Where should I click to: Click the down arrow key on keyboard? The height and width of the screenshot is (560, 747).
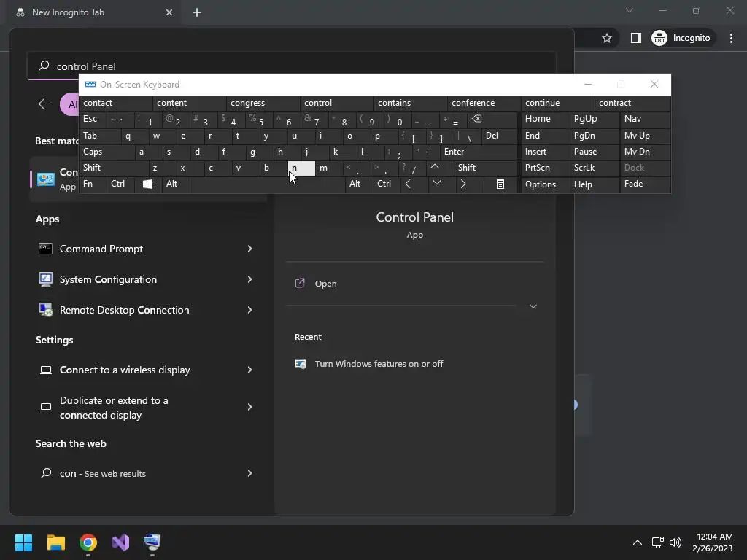tap(436, 183)
